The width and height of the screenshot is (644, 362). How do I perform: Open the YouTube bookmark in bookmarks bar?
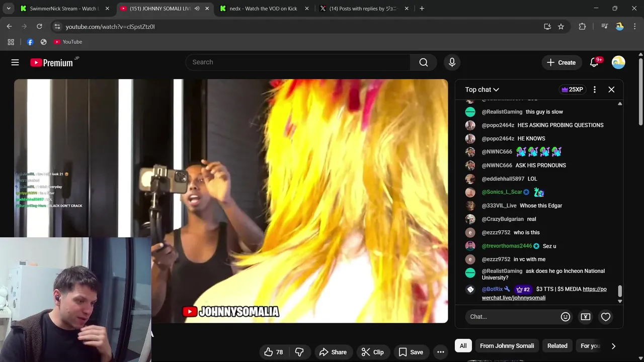(x=68, y=42)
